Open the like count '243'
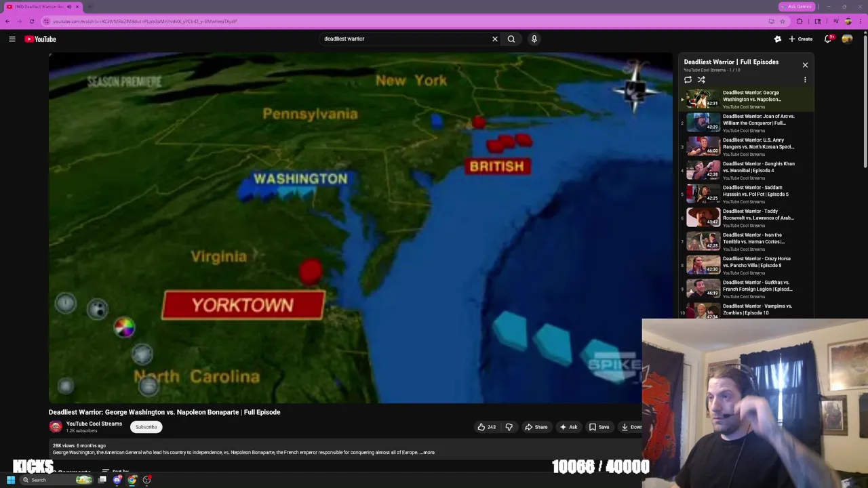The height and width of the screenshot is (488, 868). pyautogui.click(x=492, y=427)
